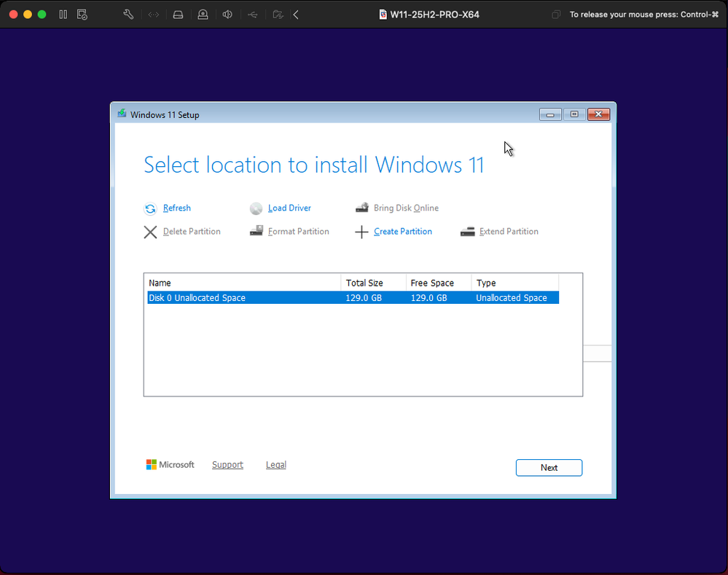Image resolution: width=728 pixels, height=575 pixels.
Task: Click the Format Partition drive icon
Action: point(257,231)
